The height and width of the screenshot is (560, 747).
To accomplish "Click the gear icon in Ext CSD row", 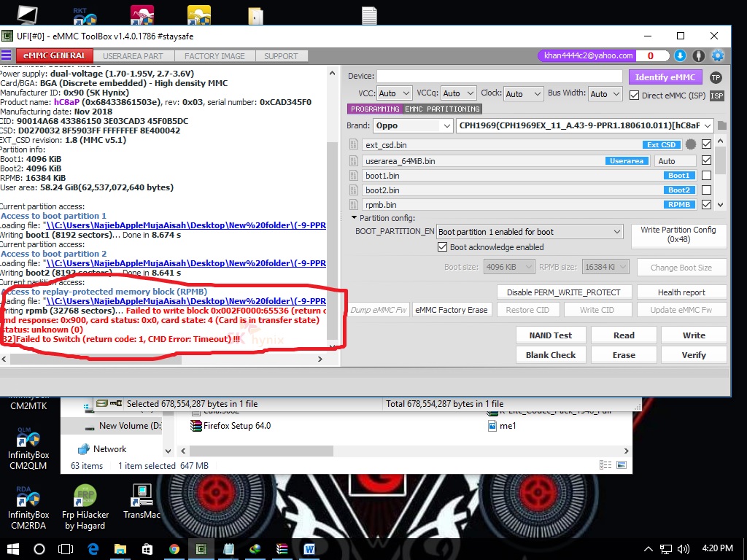I will click(690, 144).
